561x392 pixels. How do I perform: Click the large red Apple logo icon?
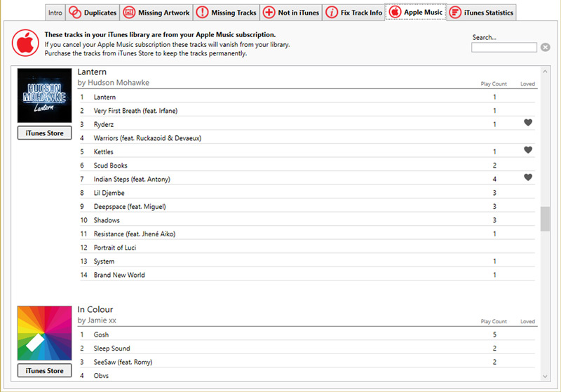point(25,43)
